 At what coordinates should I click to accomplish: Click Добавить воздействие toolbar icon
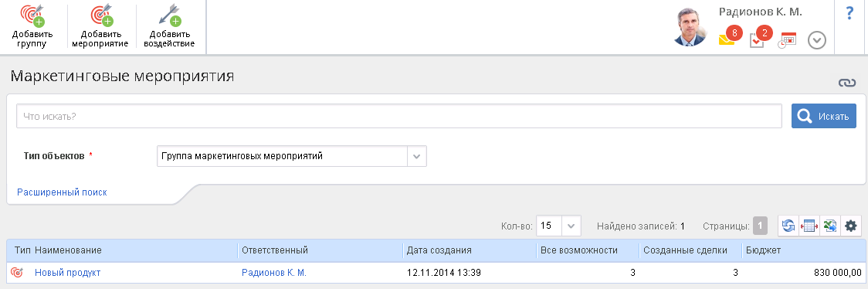[170, 15]
